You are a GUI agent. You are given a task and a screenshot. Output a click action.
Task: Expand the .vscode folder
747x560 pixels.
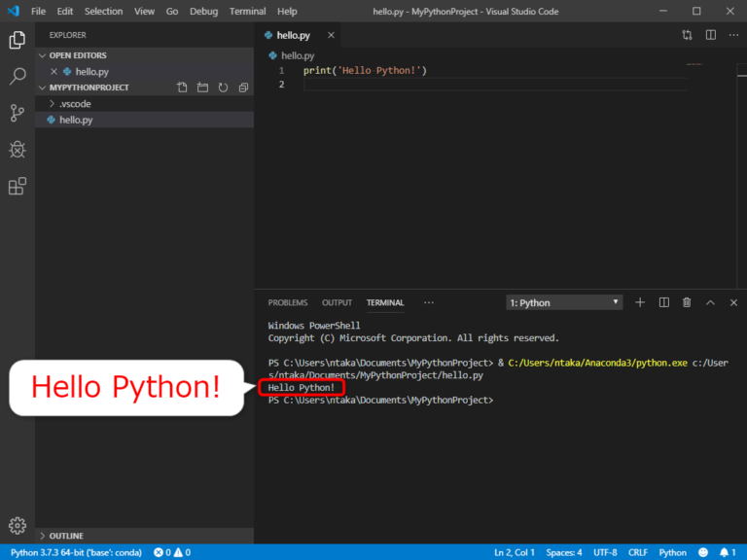point(75,103)
